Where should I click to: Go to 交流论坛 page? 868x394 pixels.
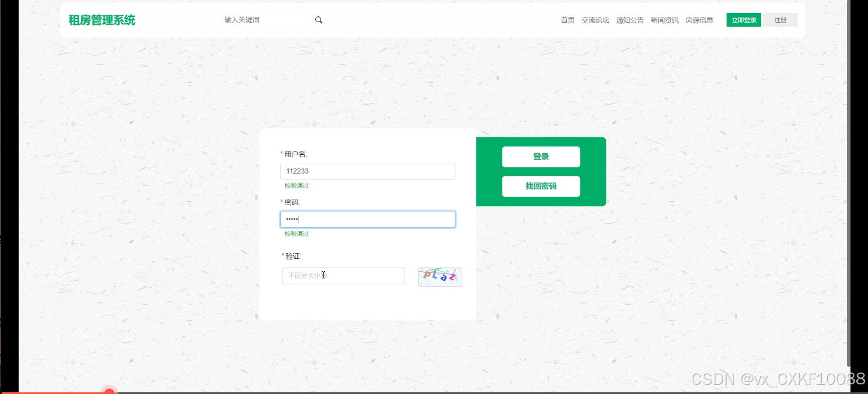click(595, 20)
